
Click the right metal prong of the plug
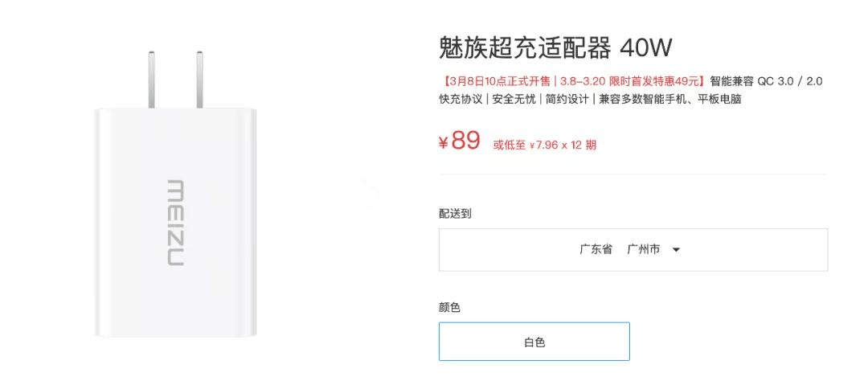coord(199,80)
